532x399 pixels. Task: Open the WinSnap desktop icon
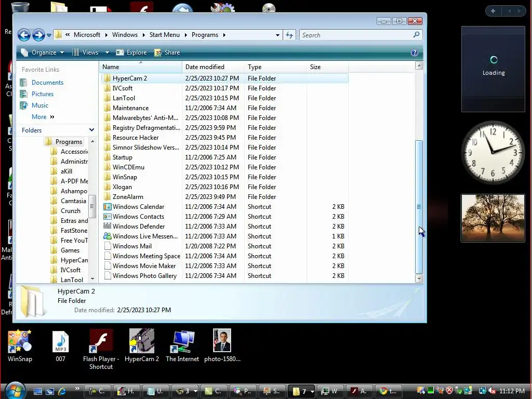click(20, 346)
